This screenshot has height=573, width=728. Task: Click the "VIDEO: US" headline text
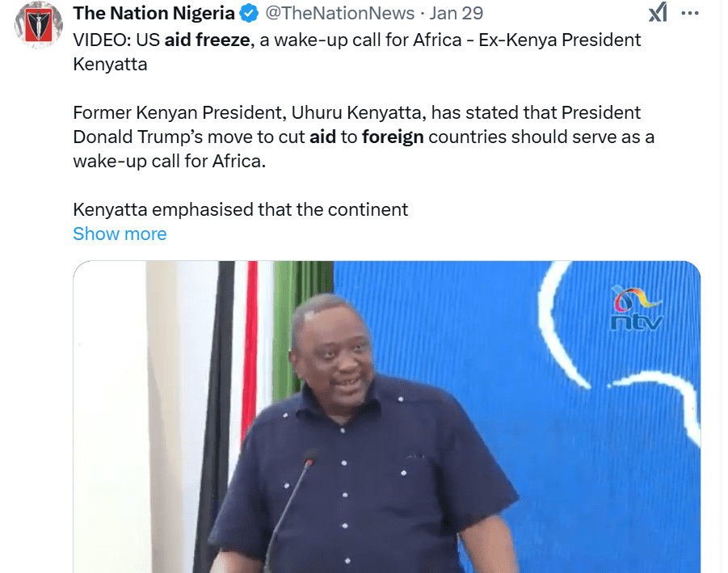(x=116, y=40)
